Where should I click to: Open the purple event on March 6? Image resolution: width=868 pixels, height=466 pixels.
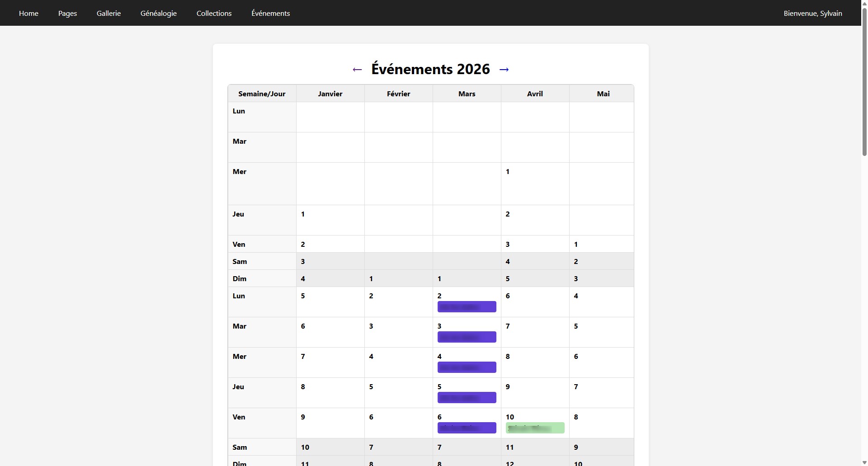coord(467,428)
